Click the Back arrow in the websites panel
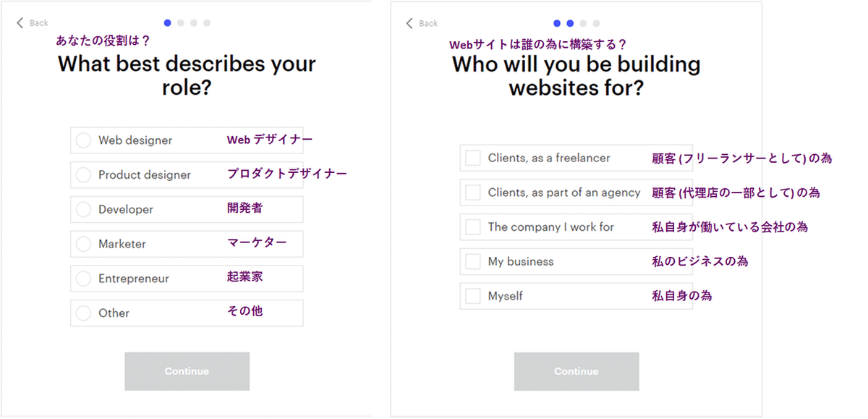The image size is (868, 419). coord(410,23)
